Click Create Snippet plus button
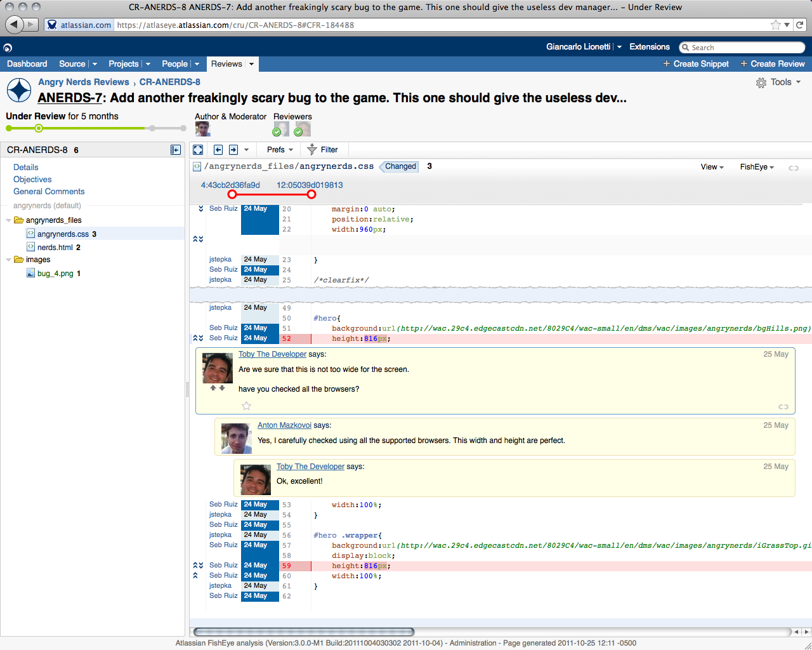Viewport: 812px width, 650px height. pyautogui.click(x=696, y=64)
